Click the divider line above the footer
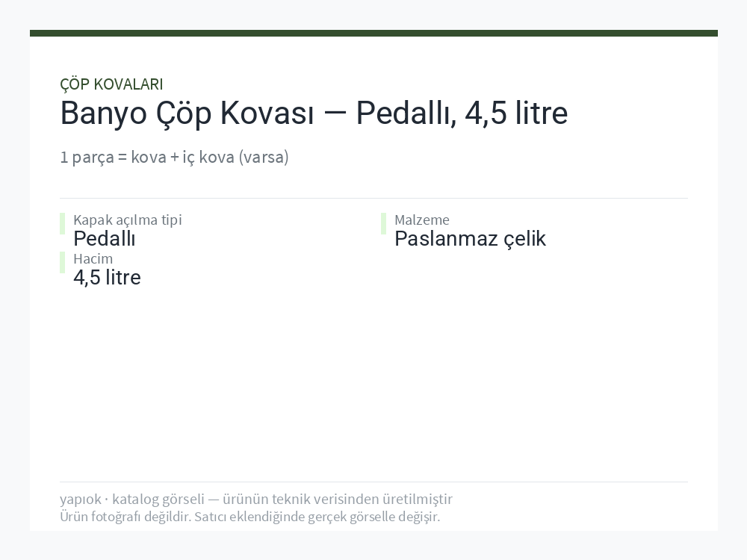This screenshot has width=747, height=560. [373, 482]
